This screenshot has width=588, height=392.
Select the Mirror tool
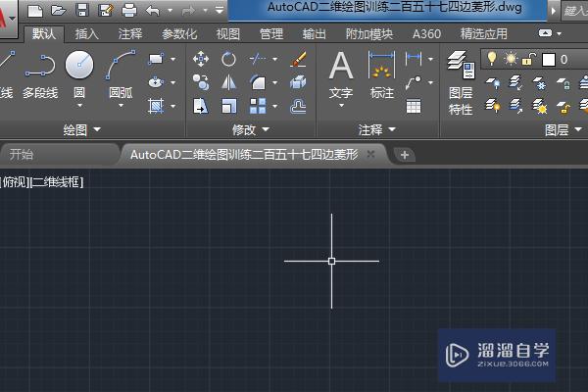(x=228, y=82)
